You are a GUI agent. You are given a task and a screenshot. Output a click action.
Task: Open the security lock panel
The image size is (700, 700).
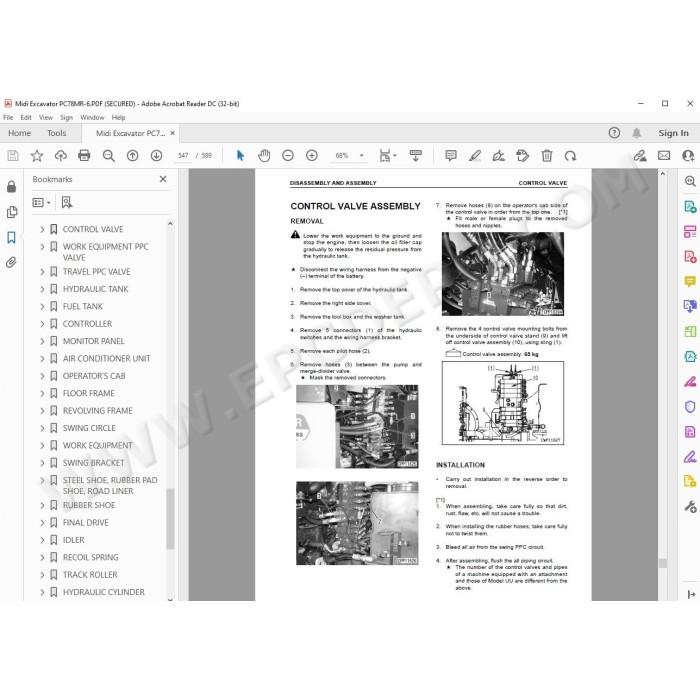tap(12, 187)
